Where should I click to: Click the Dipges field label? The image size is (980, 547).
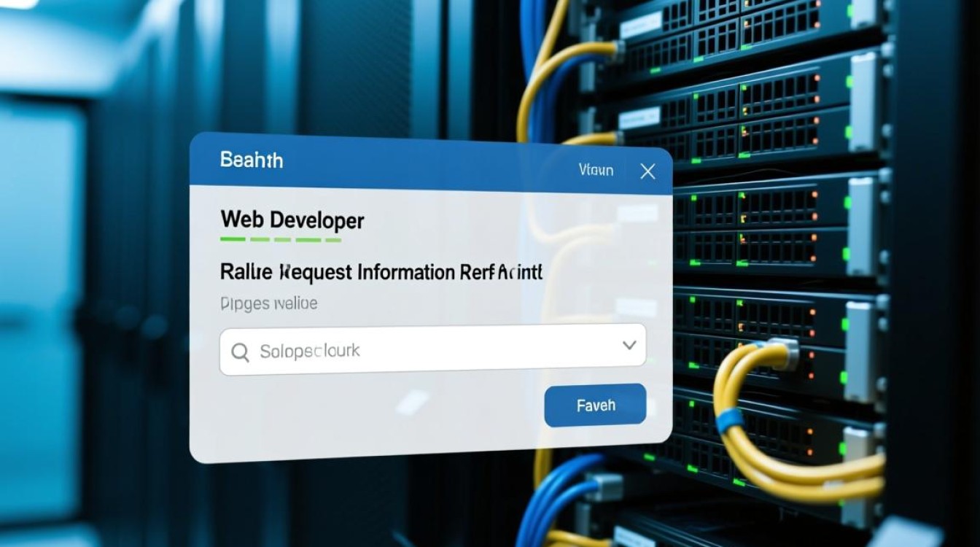(x=268, y=303)
